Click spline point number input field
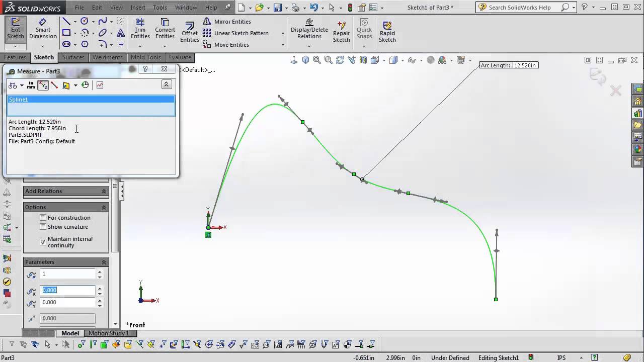 [x=67, y=274]
